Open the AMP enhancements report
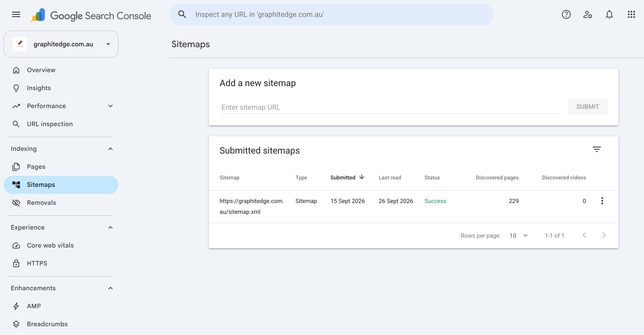 point(61,306)
